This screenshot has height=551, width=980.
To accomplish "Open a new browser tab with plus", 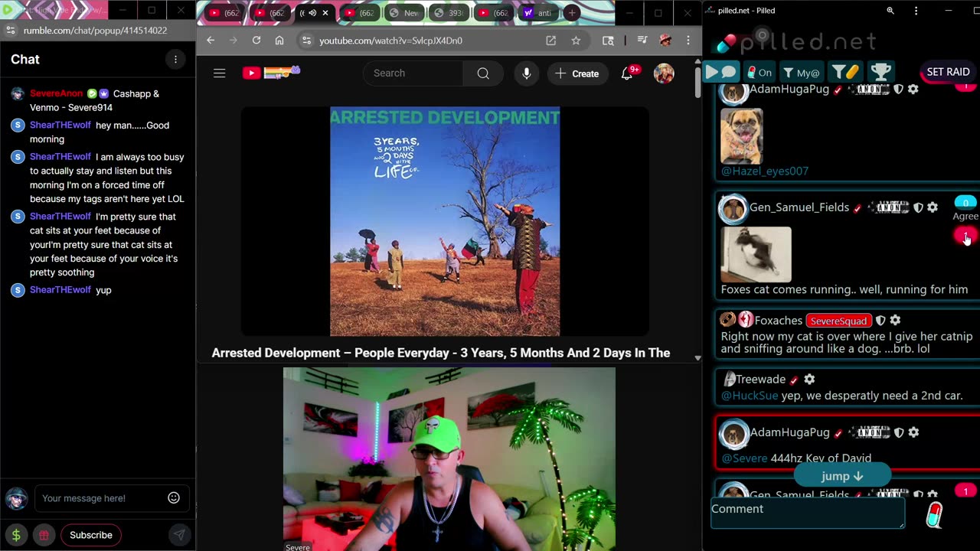I will (x=572, y=13).
